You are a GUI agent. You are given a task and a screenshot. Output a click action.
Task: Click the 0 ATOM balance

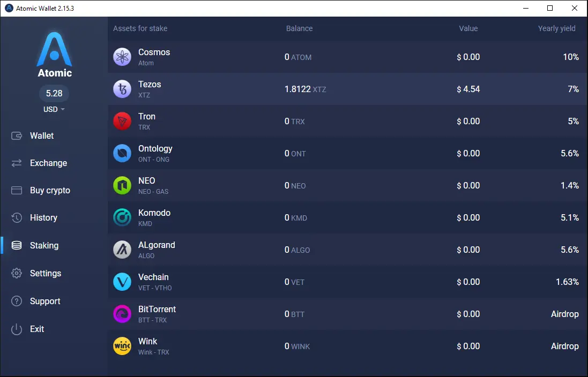click(298, 57)
